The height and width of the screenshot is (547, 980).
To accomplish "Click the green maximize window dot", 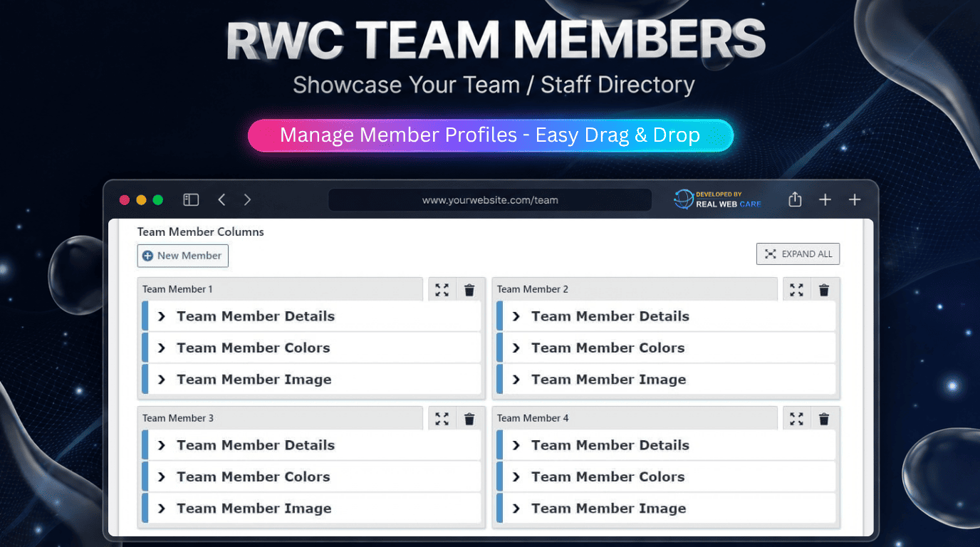I will pyautogui.click(x=158, y=200).
